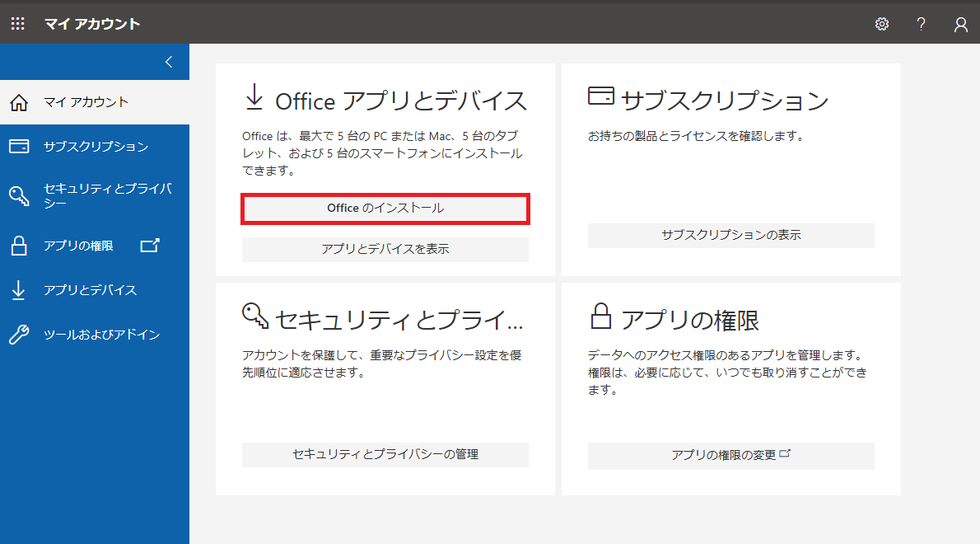Click the Office のインストール button
The image size is (980, 544).
(385, 209)
